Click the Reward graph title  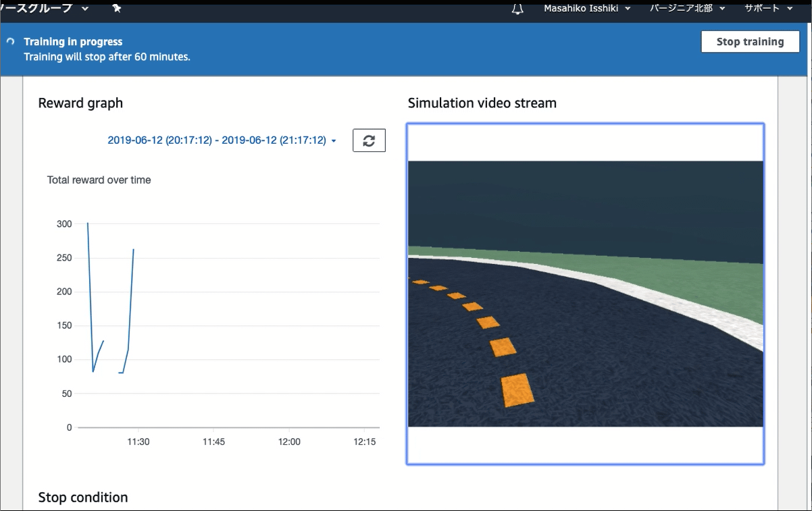pyautogui.click(x=80, y=103)
